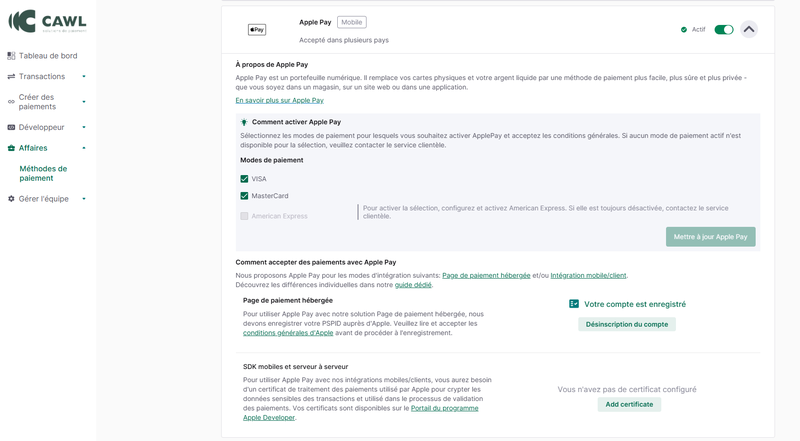Expand the Gérer l'équipe submenu arrow

(x=84, y=199)
